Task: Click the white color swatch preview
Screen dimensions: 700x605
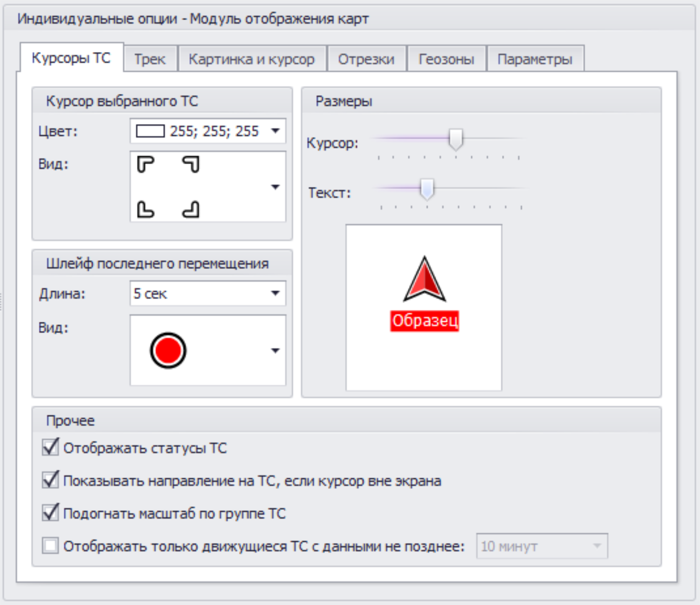Action: point(150,131)
